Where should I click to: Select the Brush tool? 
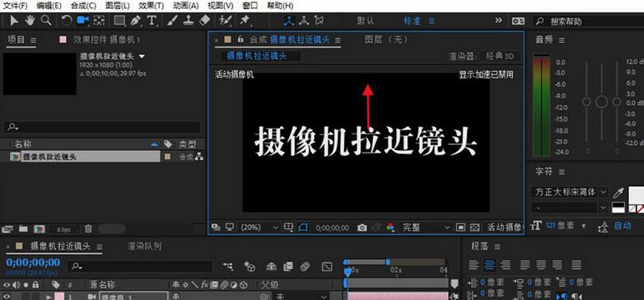click(172, 20)
